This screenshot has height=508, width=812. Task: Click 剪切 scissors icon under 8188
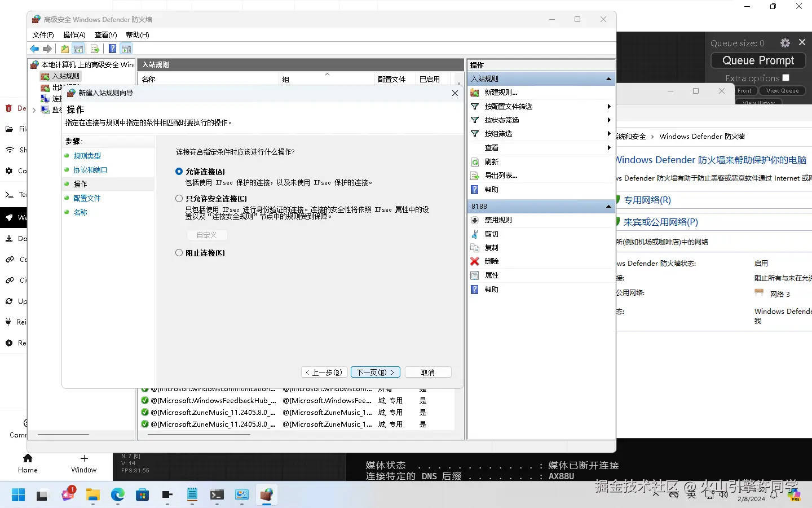[475, 234]
